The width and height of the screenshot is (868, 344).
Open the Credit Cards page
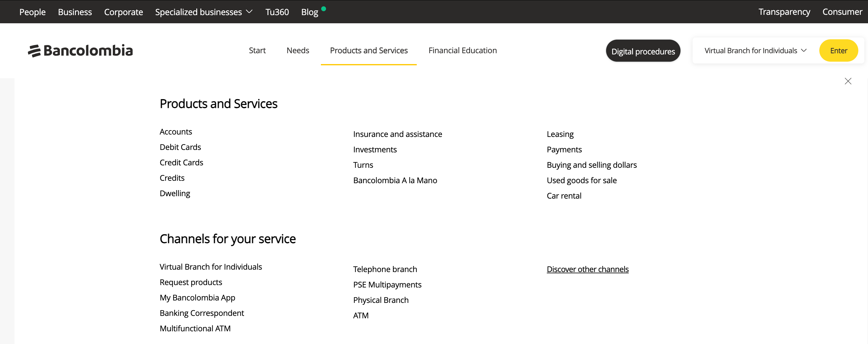181,162
